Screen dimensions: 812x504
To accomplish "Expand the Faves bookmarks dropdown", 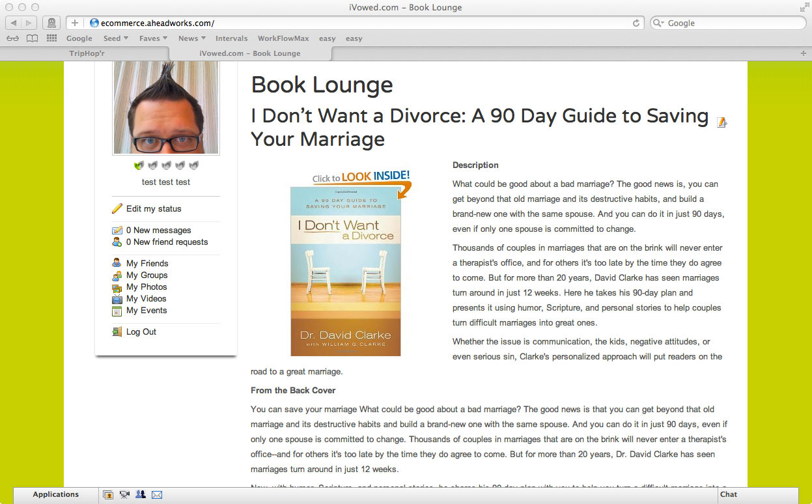I will (x=153, y=38).
